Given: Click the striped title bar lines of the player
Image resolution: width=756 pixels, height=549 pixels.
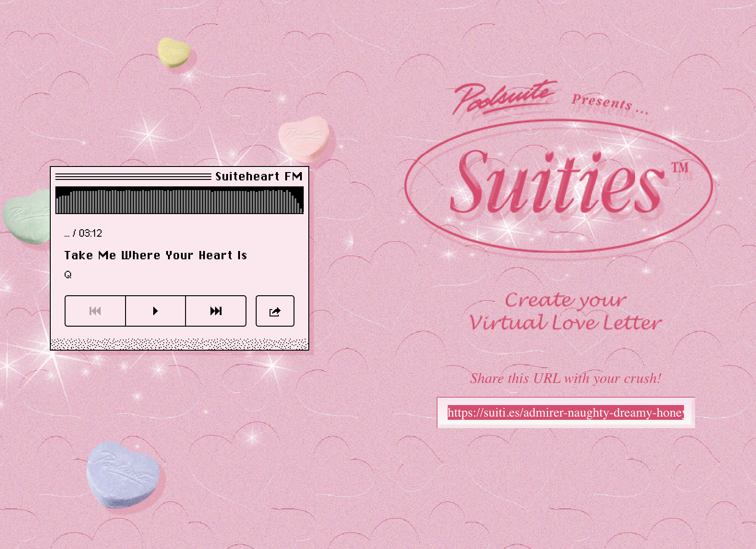Looking at the screenshot, I should coord(129,176).
